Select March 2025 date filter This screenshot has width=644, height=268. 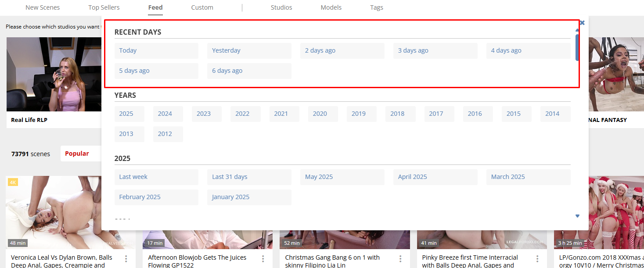click(528, 177)
